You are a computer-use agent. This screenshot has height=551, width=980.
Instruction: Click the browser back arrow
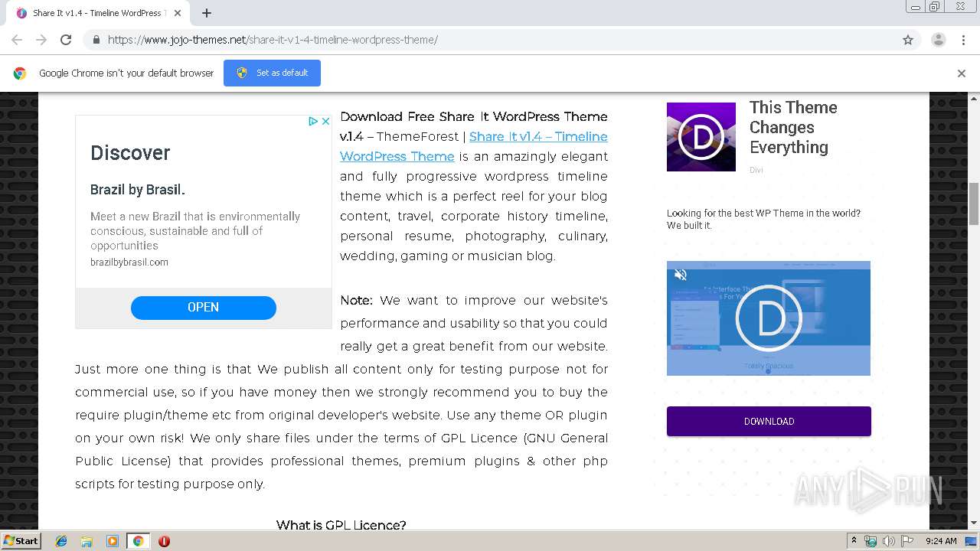17,40
